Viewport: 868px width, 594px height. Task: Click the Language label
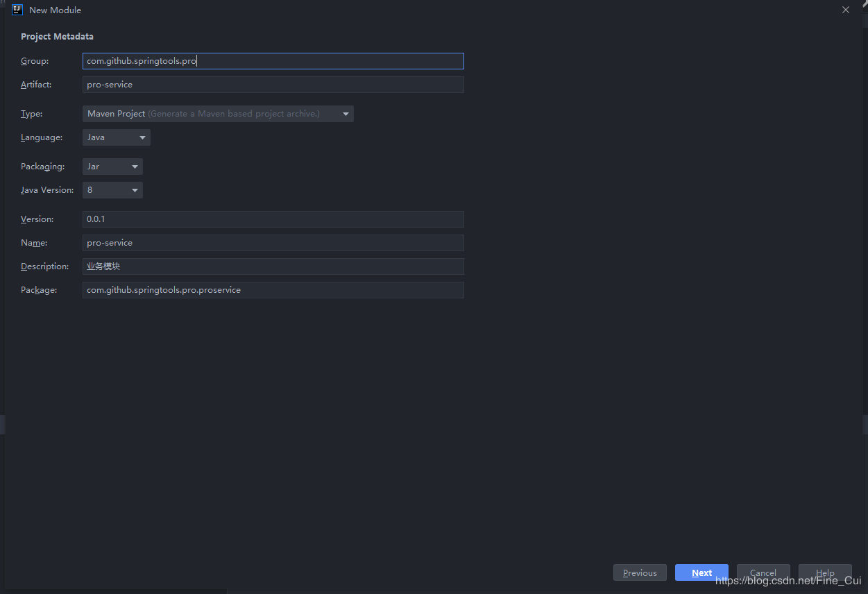(x=42, y=137)
